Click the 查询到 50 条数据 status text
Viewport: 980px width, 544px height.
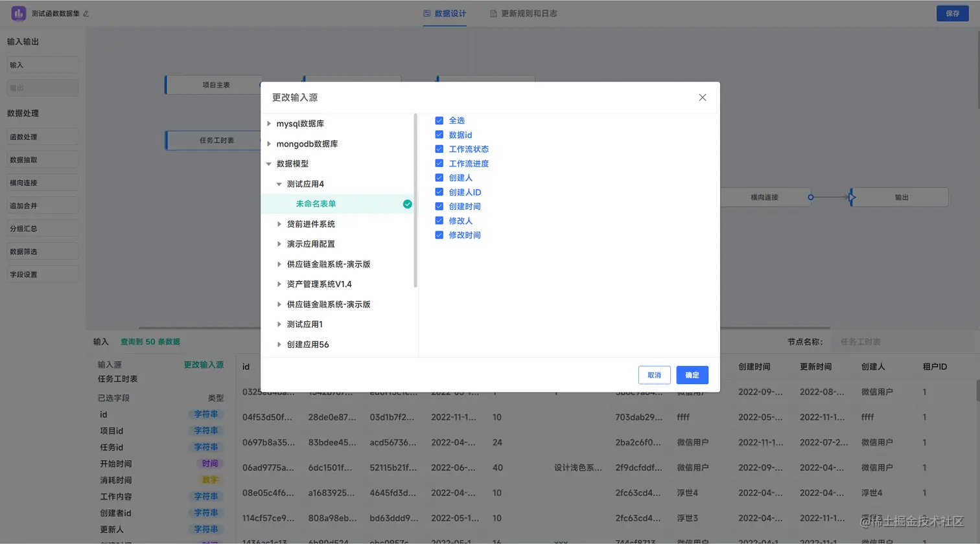pyautogui.click(x=150, y=342)
